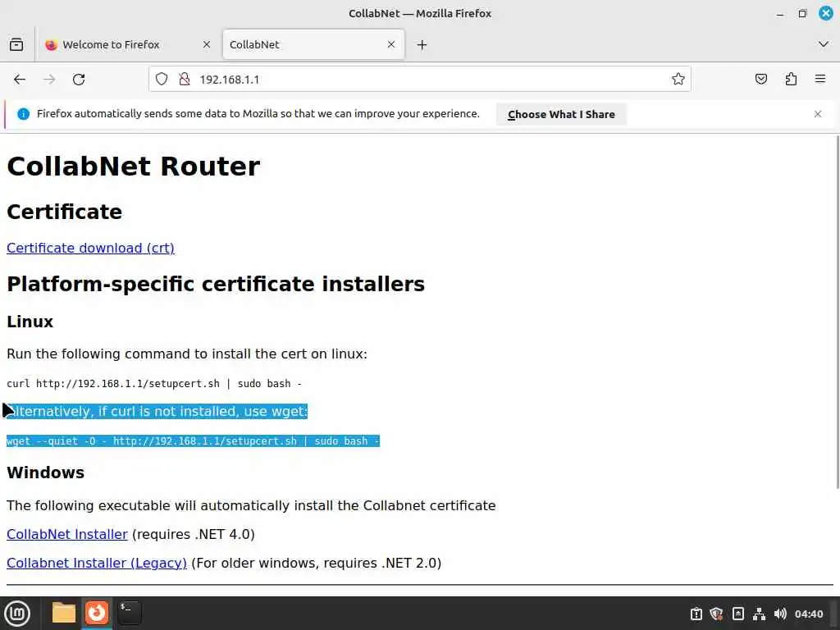Open the update manager shield tray icon

point(716,614)
